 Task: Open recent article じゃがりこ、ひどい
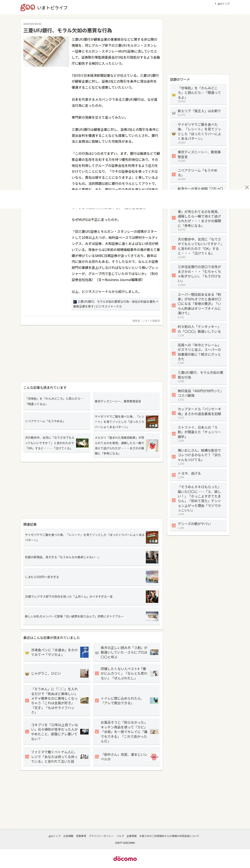pyautogui.click(x=56, y=673)
